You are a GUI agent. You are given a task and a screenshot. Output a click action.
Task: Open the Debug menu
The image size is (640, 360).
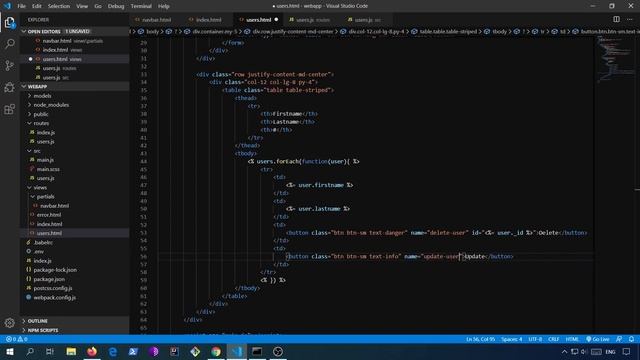(x=116, y=6)
